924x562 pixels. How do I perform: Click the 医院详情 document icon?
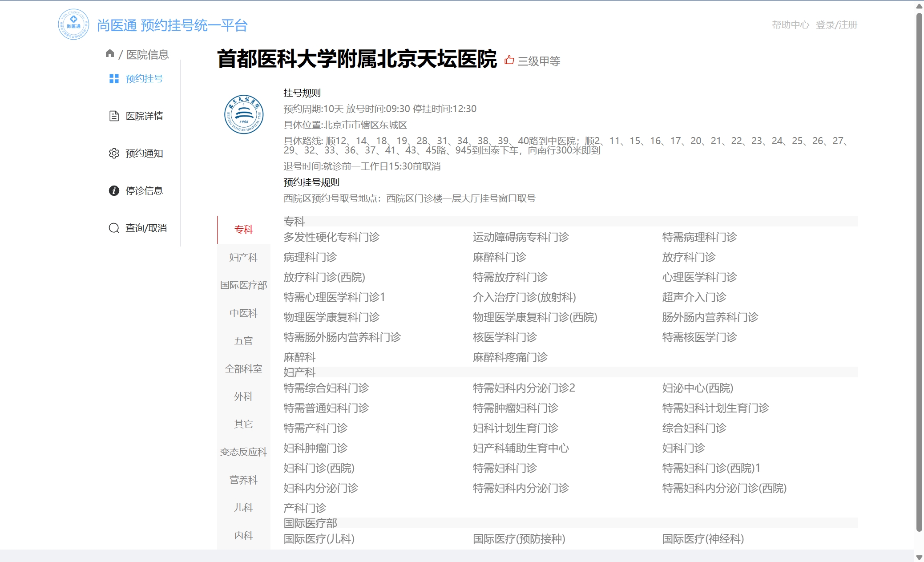[114, 116]
